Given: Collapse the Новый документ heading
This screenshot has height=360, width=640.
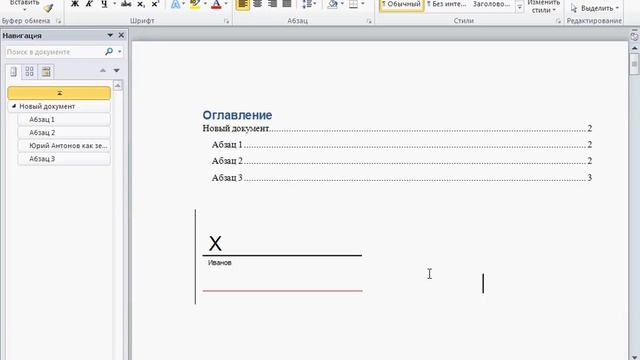Looking at the screenshot, I should (14, 106).
